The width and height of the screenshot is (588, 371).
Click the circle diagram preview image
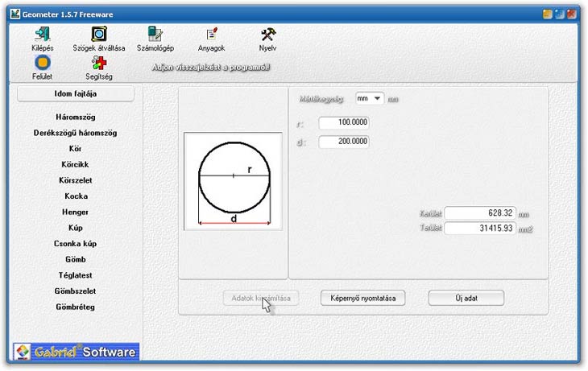coord(234,180)
